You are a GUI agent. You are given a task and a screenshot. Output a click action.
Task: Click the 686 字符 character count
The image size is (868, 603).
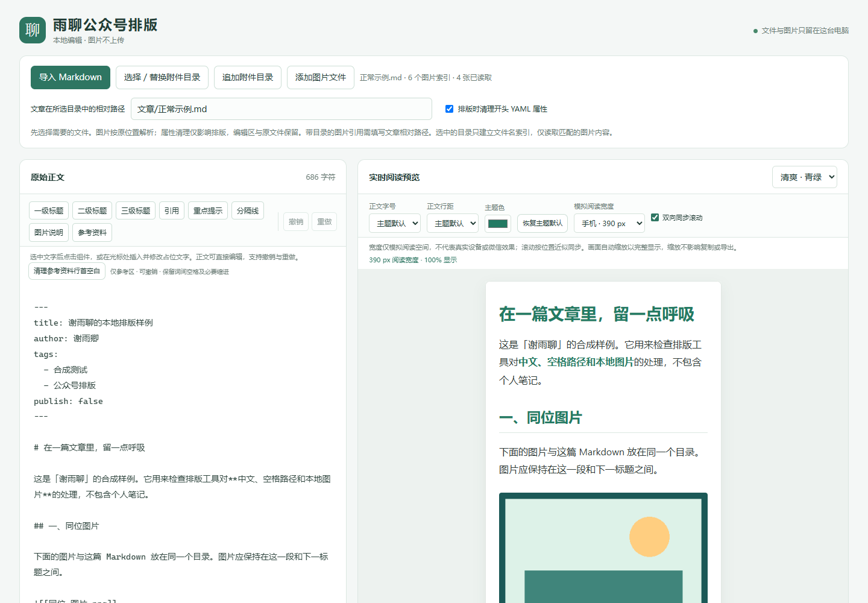(321, 177)
